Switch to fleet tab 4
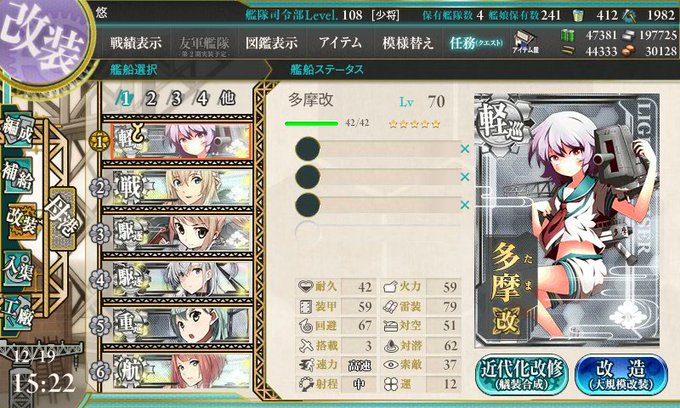This screenshot has height=408, width=680. [202, 99]
